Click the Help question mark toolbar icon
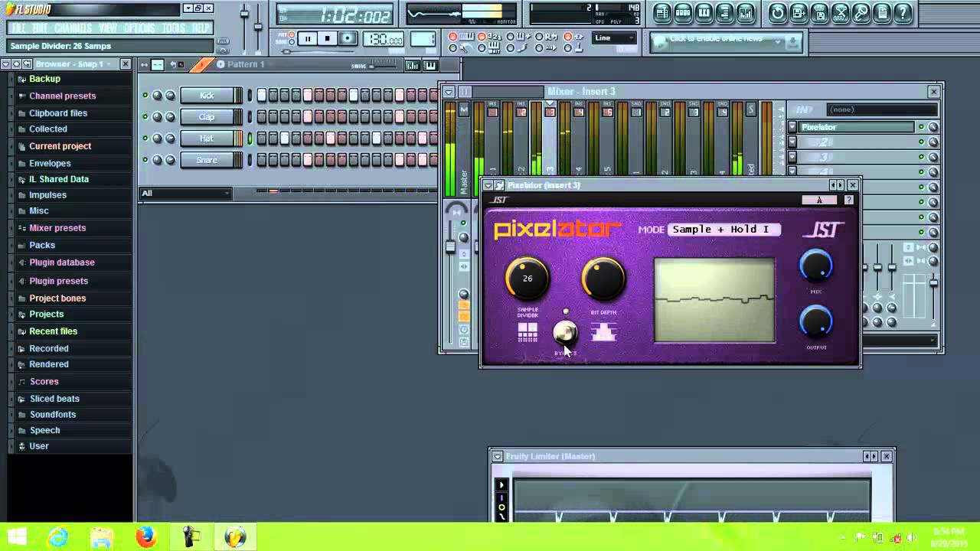 click(x=903, y=12)
